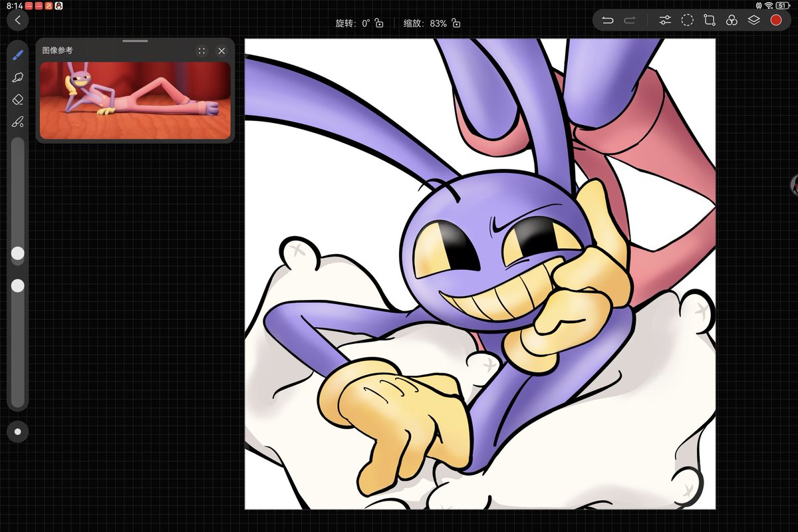Click the lower knob on the left slider
Image resolution: width=798 pixels, height=532 pixels.
[18, 285]
